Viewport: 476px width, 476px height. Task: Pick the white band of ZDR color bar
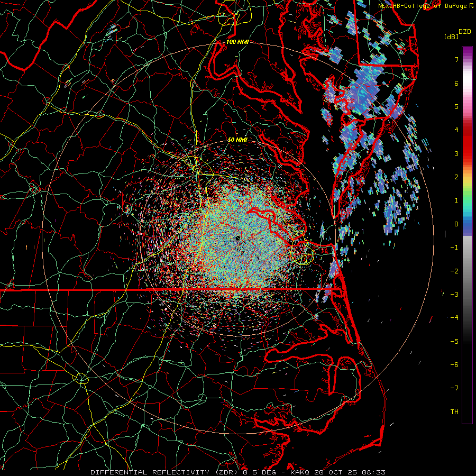[x=467, y=79]
